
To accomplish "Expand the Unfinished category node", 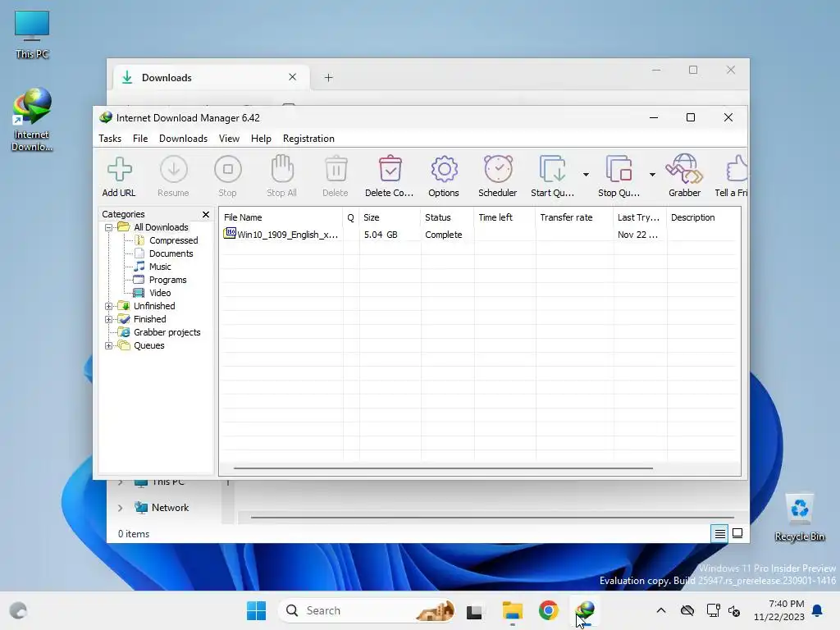I will [109, 307].
